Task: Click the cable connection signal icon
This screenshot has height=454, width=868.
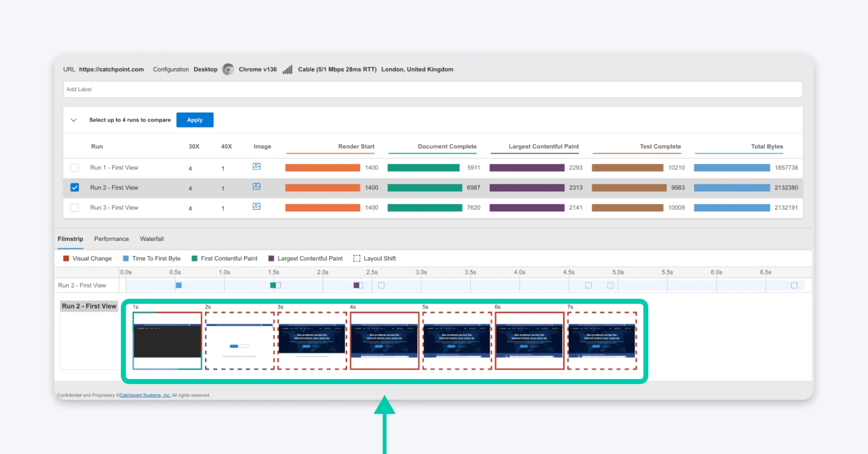Action: point(288,69)
